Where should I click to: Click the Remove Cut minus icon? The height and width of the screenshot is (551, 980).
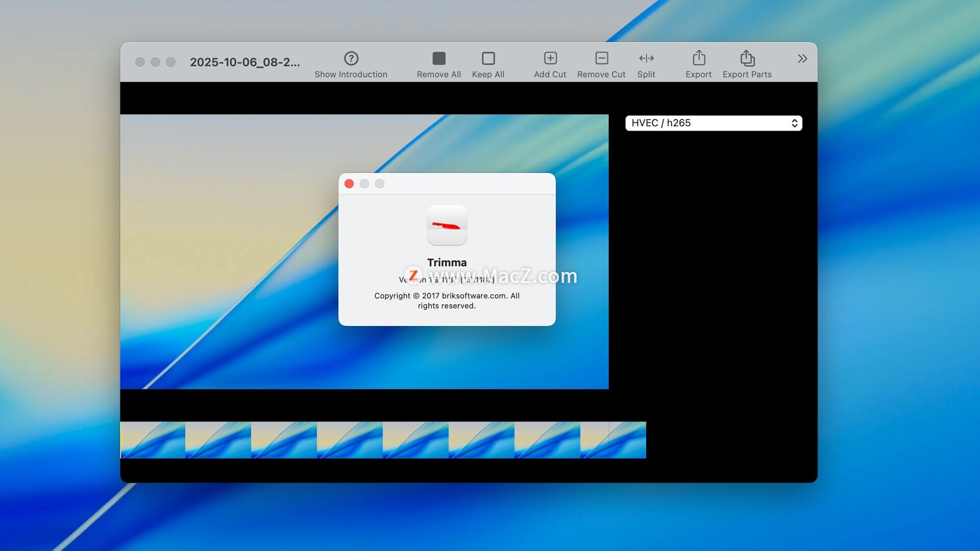pos(601,58)
